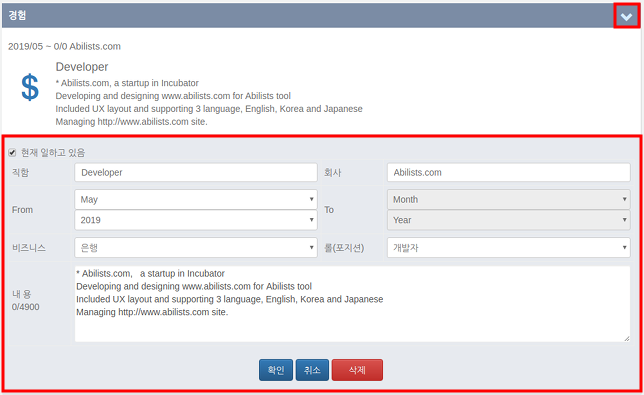This screenshot has height=395, width=644.
Task: Click the date line 2019/05 ~ 0/0 Abilists.com
Action: point(64,46)
